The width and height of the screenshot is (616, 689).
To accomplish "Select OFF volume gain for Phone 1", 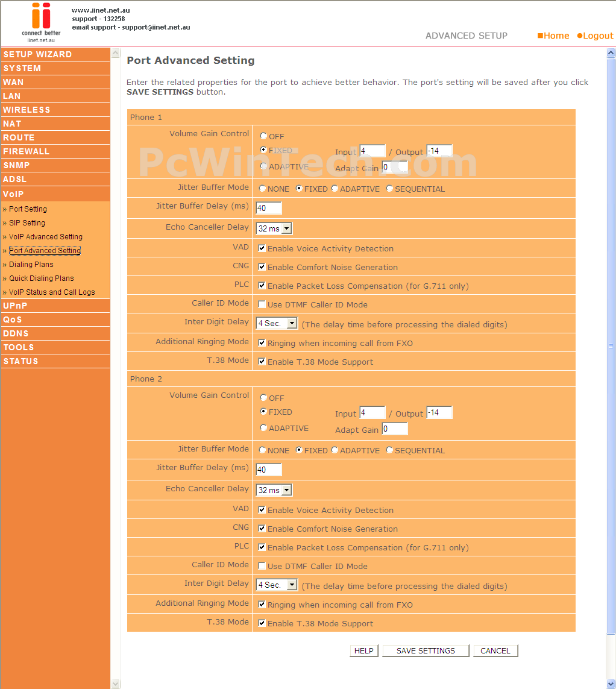I will (x=263, y=136).
